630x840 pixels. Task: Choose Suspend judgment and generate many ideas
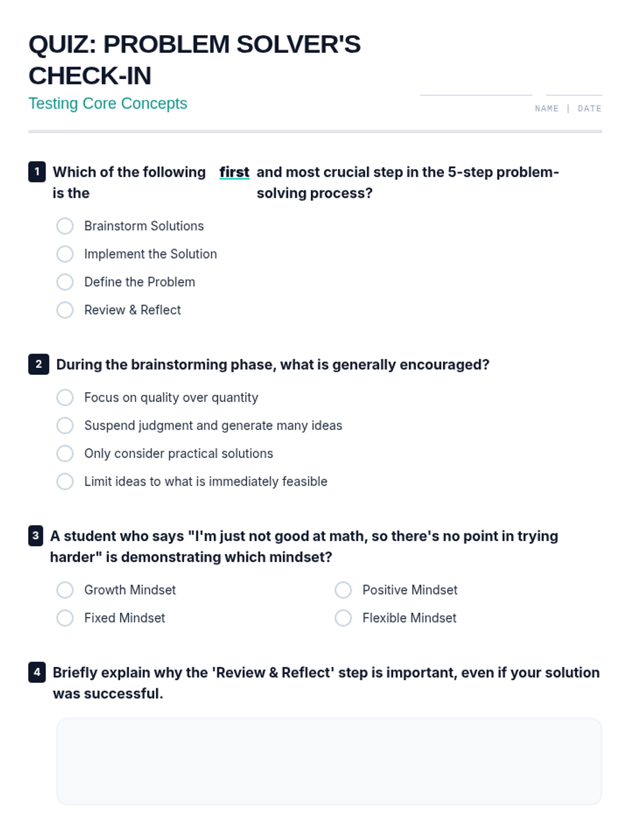point(65,426)
